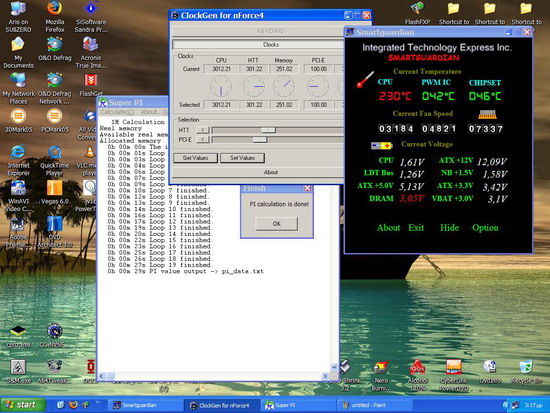
Task: Open Calculate menu in Super PI
Action: 117,112
